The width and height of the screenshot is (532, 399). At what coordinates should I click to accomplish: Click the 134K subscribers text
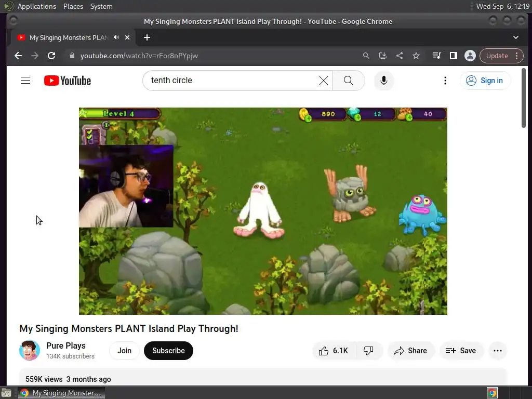click(x=70, y=356)
